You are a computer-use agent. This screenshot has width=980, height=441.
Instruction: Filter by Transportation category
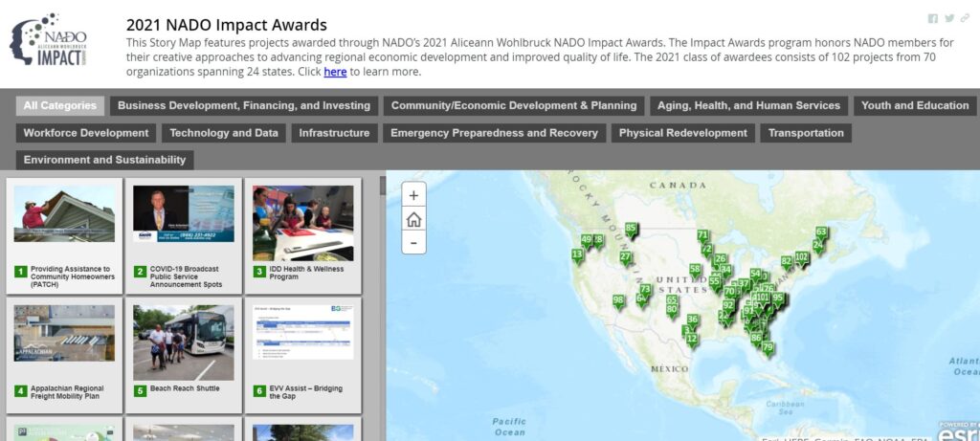806,133
